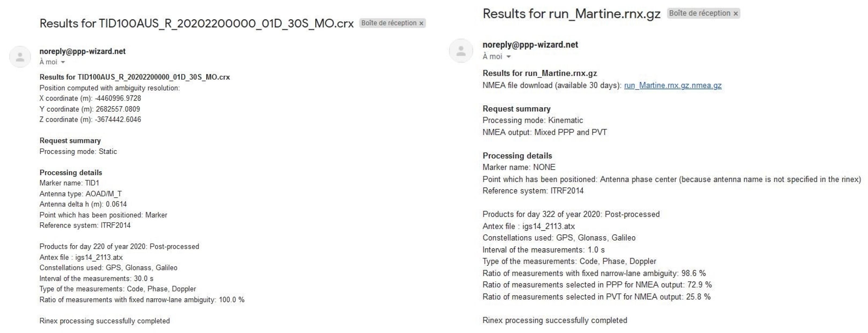The height and width of the screenshot is (333, 868).
Task: Click the X coordinate value line
Action: point(90,98)
